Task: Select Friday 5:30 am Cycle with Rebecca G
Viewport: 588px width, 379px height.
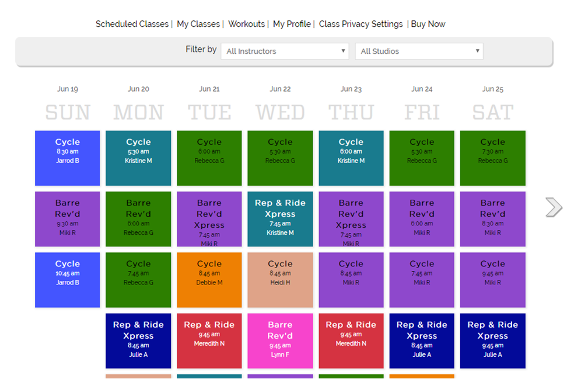Action: pos(422,158)
